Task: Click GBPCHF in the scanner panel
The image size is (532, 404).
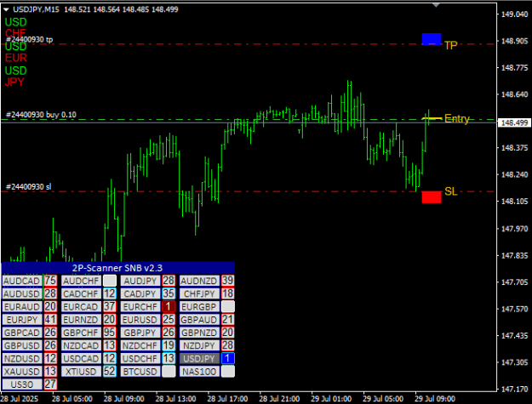Action: tap(81, 333)
